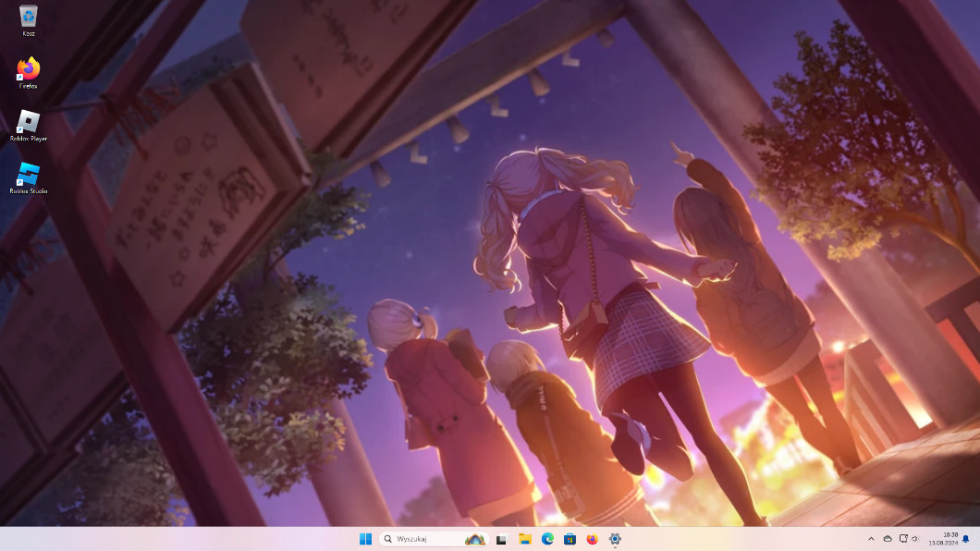Viewport: 980px width, 551px height.
Task: Click the OneDrive cloud tray icon
Action: [888, 539]
